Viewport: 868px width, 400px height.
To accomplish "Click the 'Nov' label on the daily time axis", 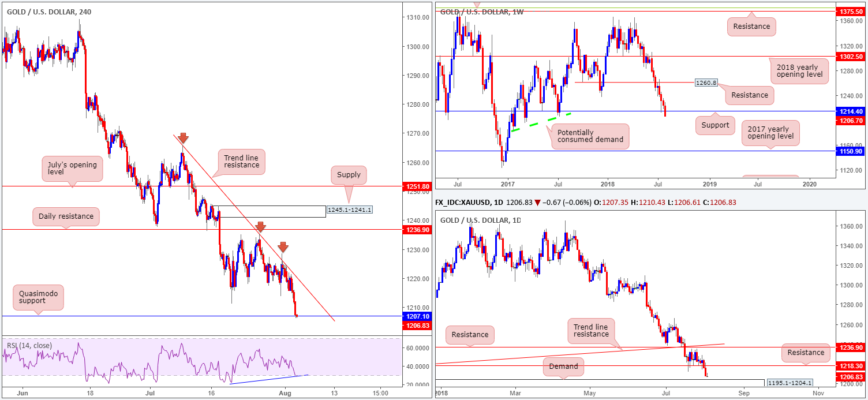I will (817, 393).
